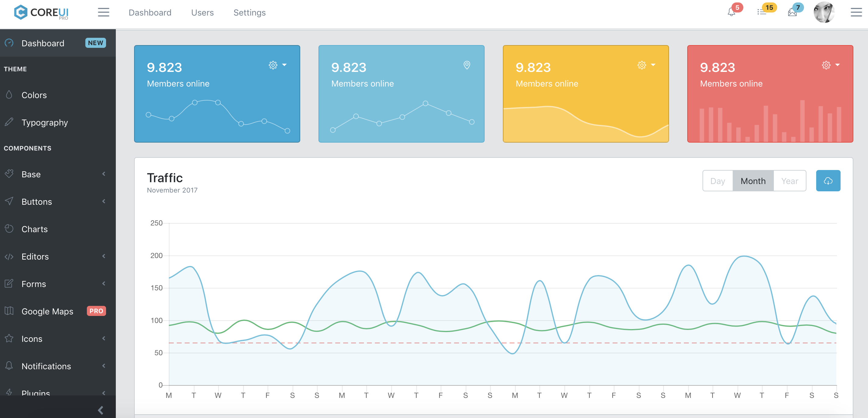Screen dimensions: 868x418
Task: Switch the Traffic chart to Day view
Action: point(717,181)
